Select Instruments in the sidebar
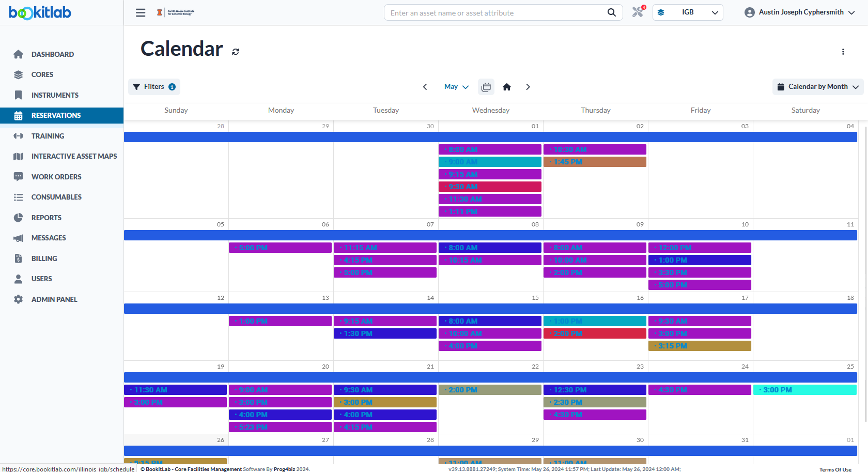Screen dimensions: 868x472 coord(55,95)
